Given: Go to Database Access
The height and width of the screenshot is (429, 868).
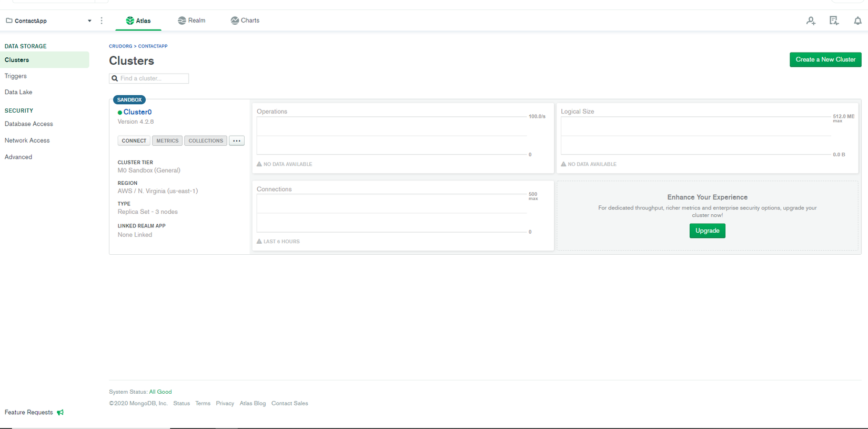Looking at the screenshot, I should pos(29,124).
